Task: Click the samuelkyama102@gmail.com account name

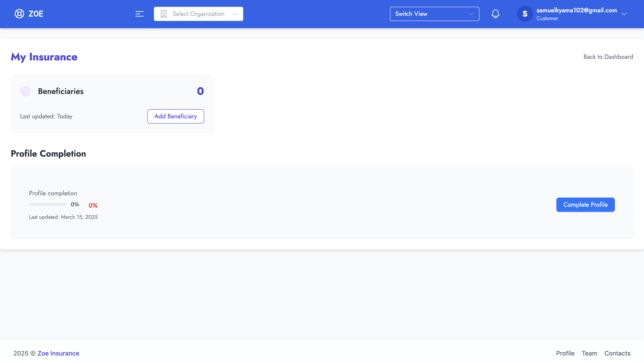Action: click(576, 10)
